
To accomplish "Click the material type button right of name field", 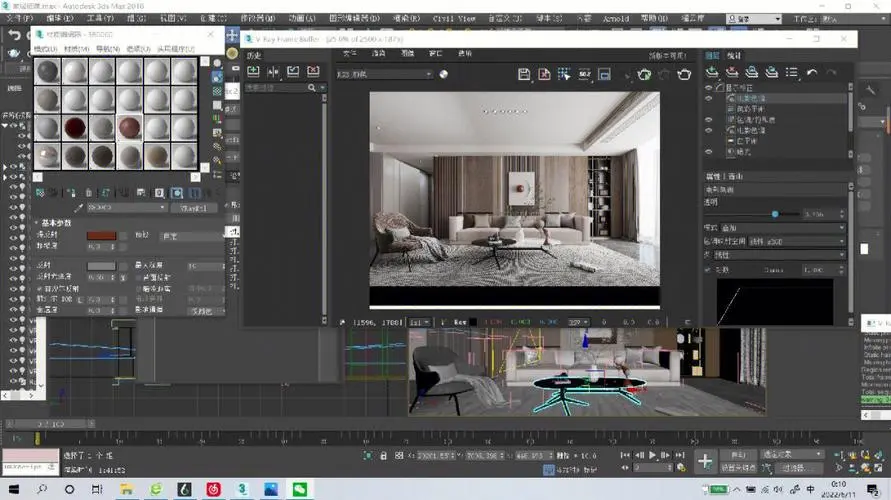I will (193, 208).
